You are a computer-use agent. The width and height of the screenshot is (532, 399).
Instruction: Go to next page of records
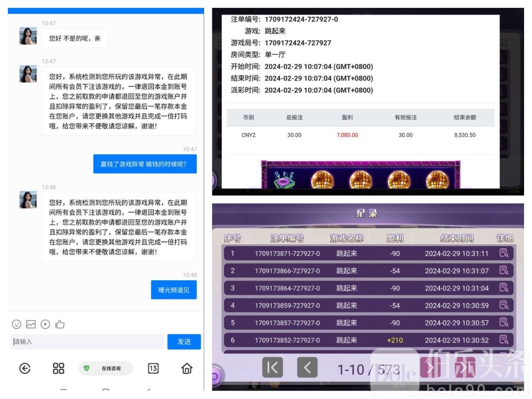click(431, 367)
